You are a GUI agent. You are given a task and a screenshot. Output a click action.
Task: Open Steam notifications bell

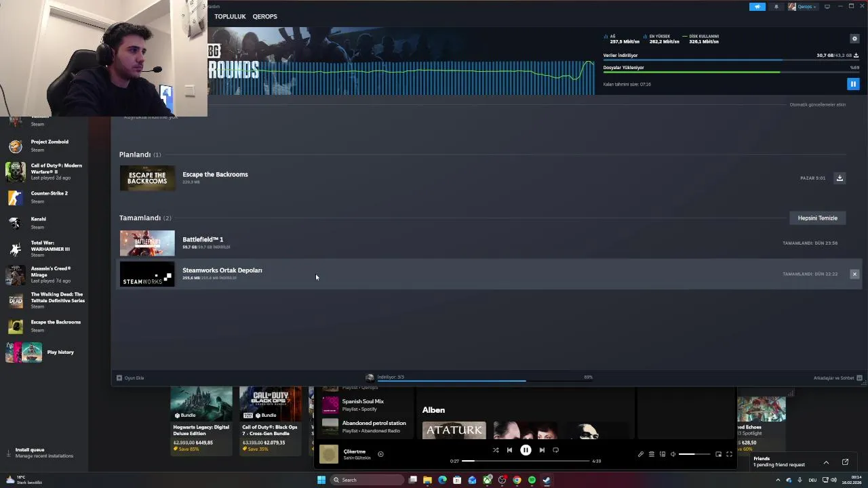click(776, 7)
